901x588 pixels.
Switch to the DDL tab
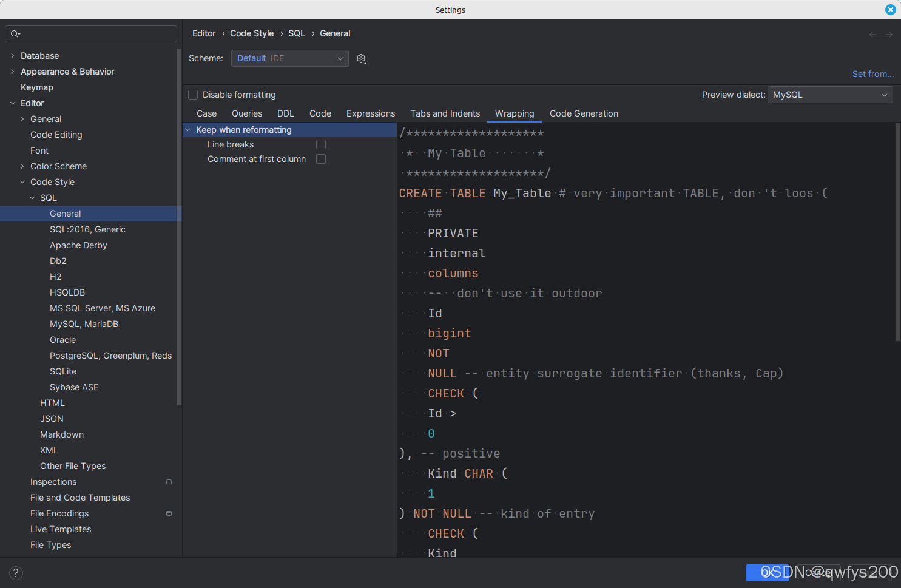pyautogui.click(x=286, y=113)
